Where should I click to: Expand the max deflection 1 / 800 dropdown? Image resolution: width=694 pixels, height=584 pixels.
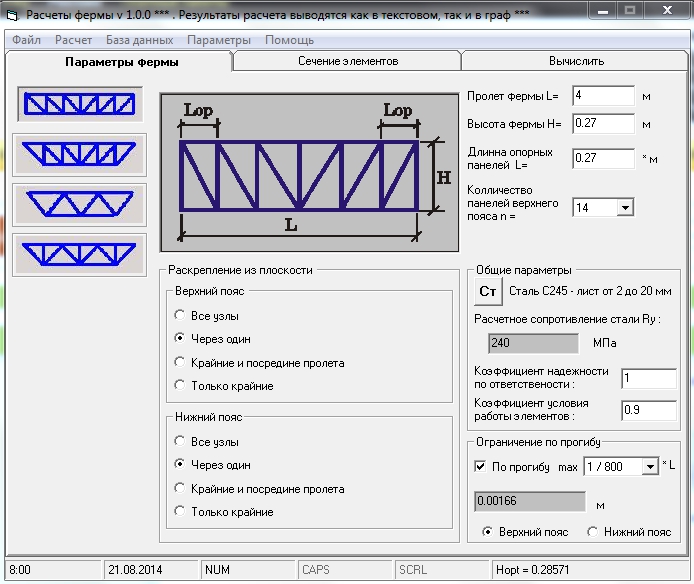point(650,467)
